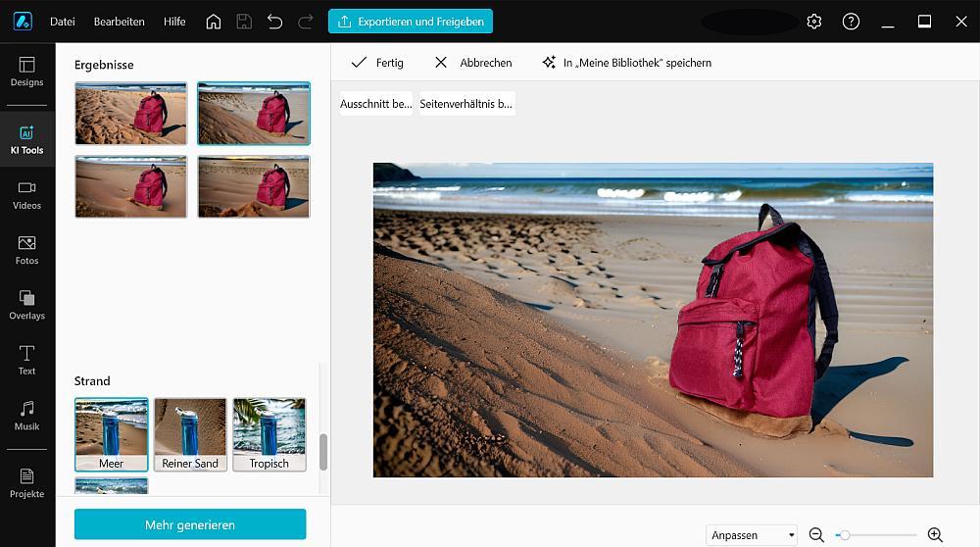Save result to Meine Bibliothek
Screen dimensions: 980x547
point(627,63)
